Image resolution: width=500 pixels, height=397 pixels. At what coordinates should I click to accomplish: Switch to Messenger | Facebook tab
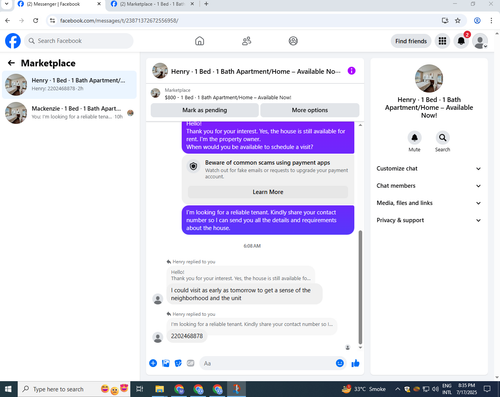tap(58, 4)
